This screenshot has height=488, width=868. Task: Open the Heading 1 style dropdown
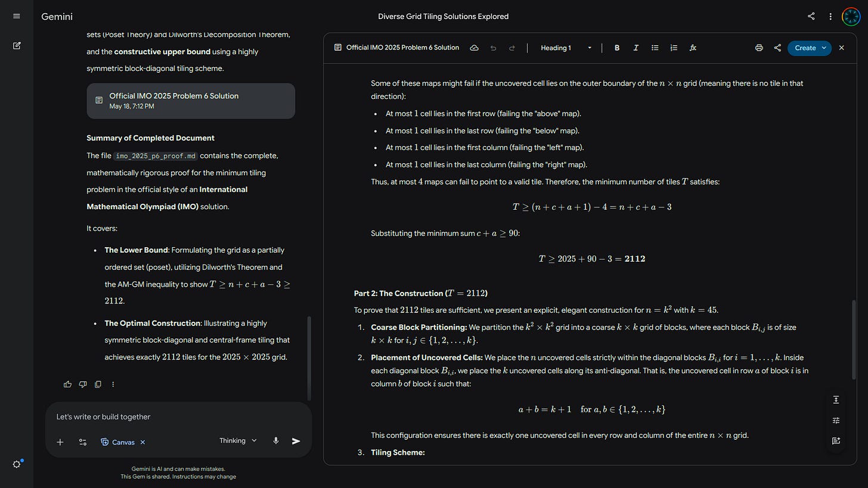565,48
